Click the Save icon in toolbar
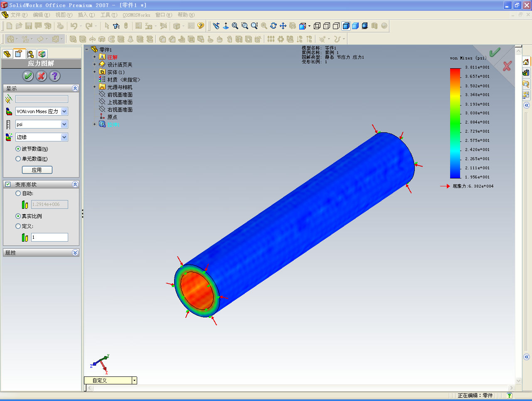532x401 pixels. coord(29,26)
